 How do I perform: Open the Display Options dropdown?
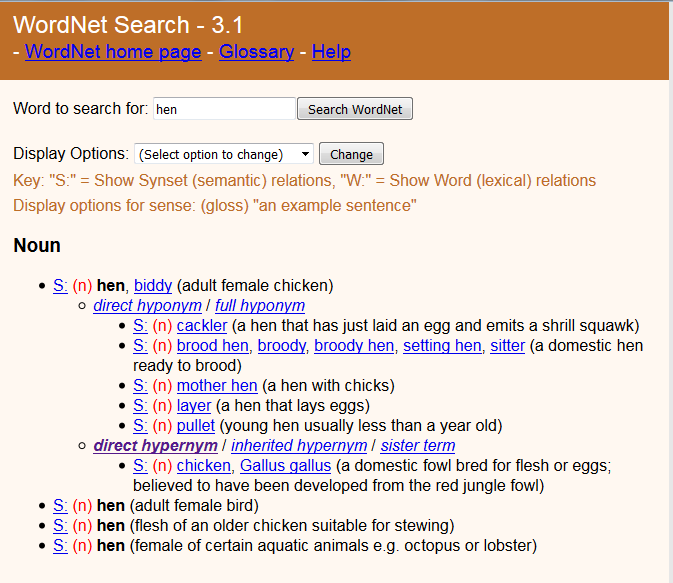coord(224,154)
